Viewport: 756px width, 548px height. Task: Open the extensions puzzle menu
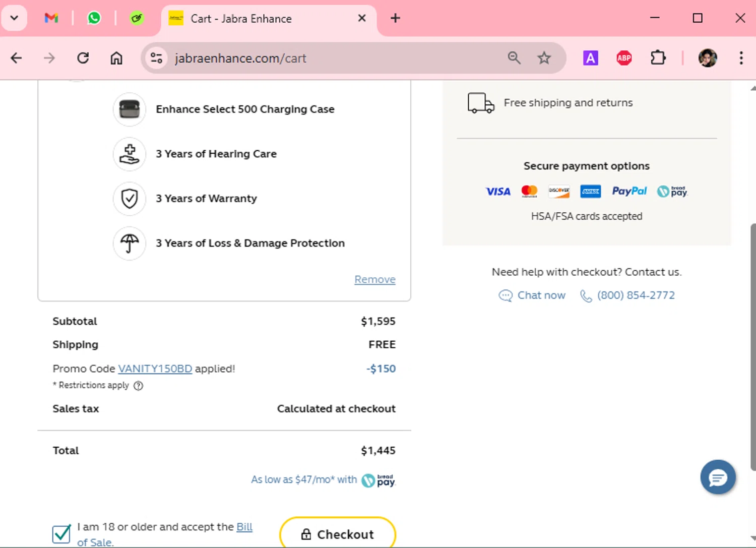click(x=658, y=58)
